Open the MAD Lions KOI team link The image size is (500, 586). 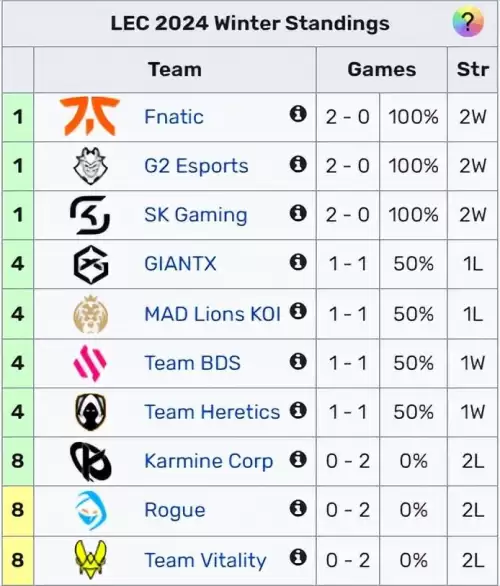[x=212, y=314]
